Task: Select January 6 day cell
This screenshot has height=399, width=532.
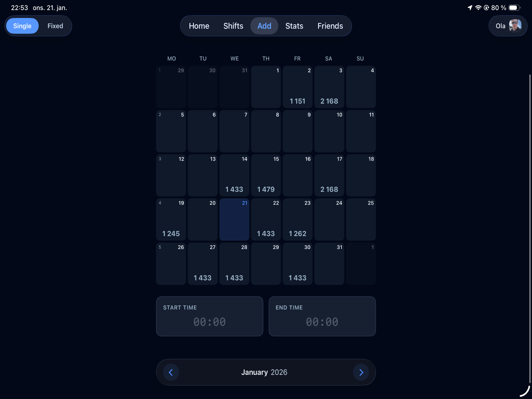Action: pos(203,131)
